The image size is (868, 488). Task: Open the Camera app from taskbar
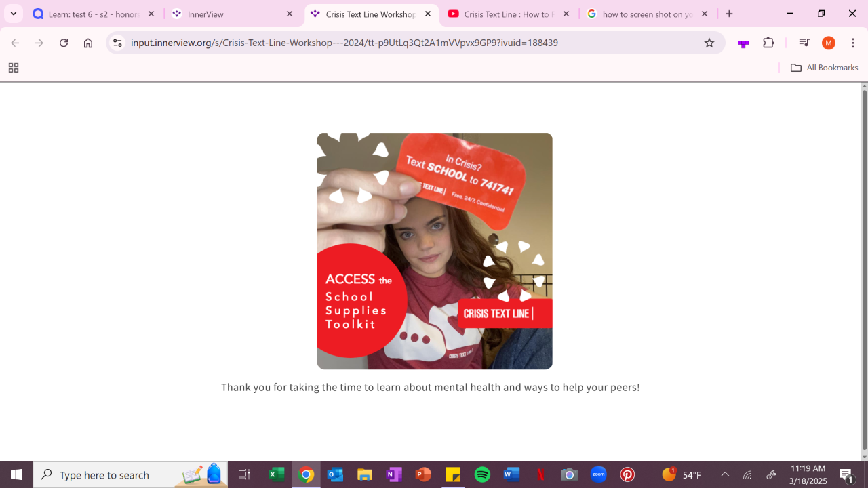570,474
